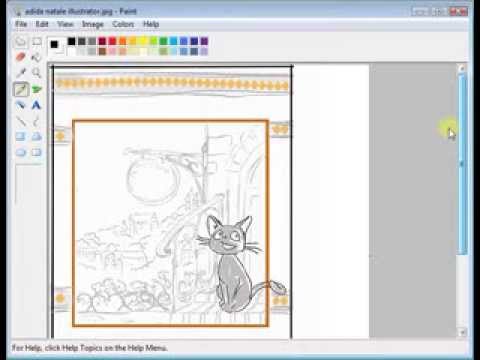Click the Paint icon in title bar
The height and width of the screenshot is (360, 480).
pyautogui.click(x=17, y=11)
